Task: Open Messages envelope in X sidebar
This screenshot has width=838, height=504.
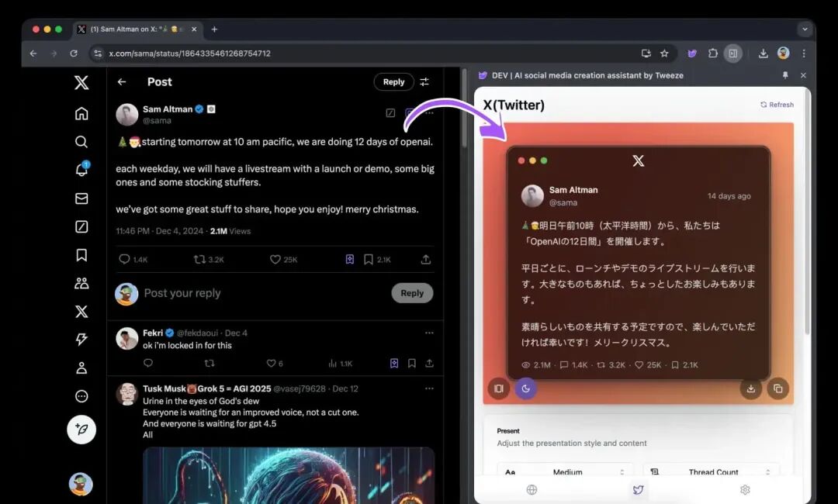Action: tap(81, 198)
